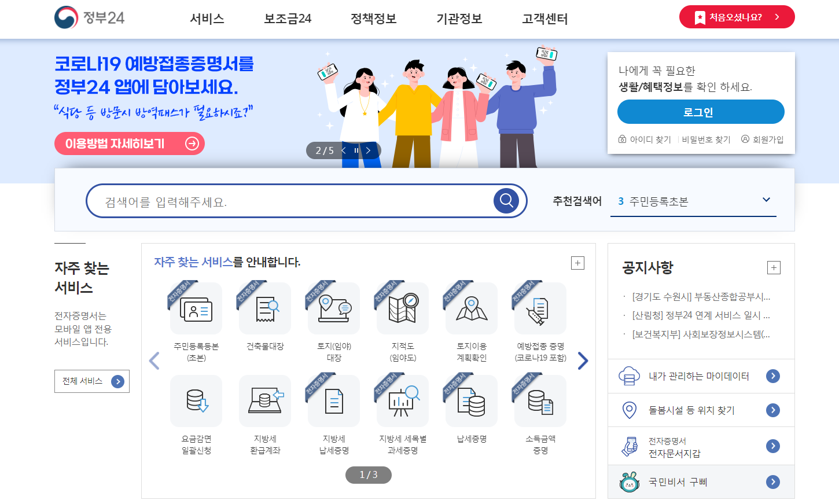Open 내가 관리하는 마이데이터 link

point(699,376)
